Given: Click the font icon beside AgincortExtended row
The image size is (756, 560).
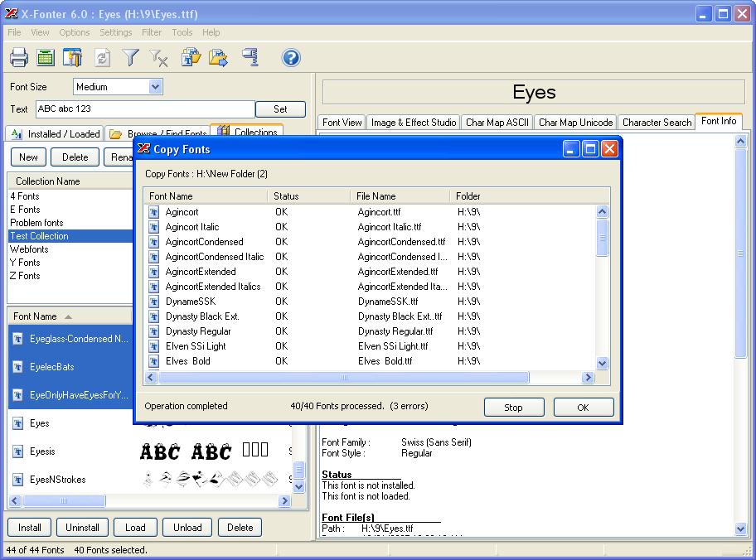Looking at the screenshot, I should point(154,272).
